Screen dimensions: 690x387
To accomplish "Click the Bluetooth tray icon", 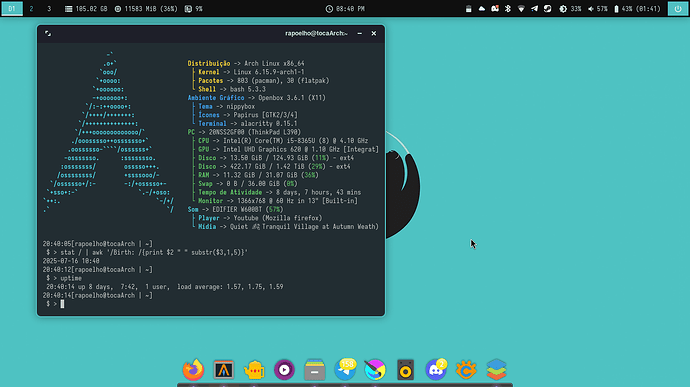I will pos(508,9).
